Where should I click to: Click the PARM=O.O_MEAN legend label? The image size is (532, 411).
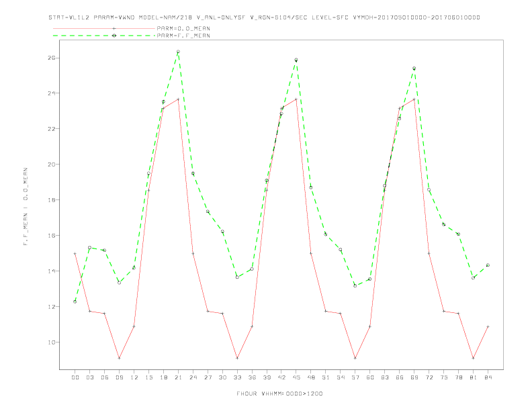[183, 28]
